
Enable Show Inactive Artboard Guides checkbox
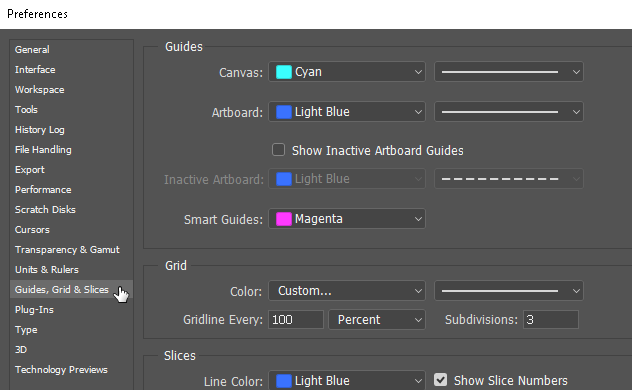click(279, 150)
